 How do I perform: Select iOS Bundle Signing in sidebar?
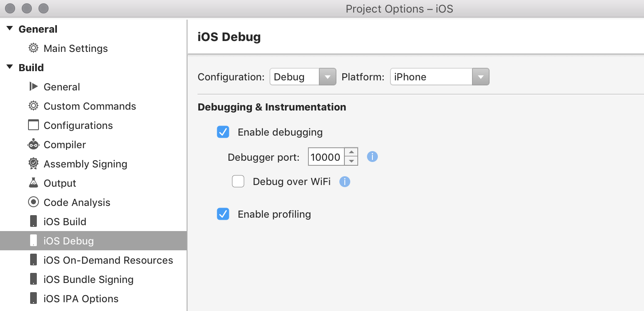[88, 279]
